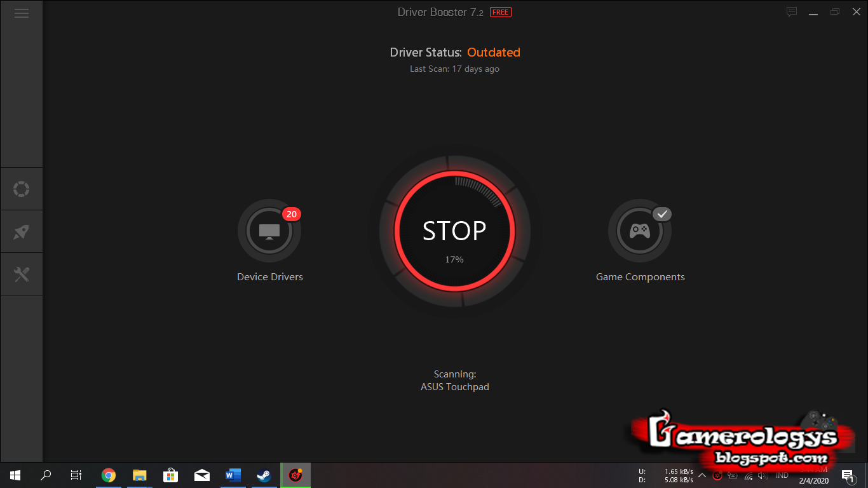The width and height of the screenshot is (868, 488).
Task: Launch Google Chrome from the taskbar
Action: click(x=109, y=475)
